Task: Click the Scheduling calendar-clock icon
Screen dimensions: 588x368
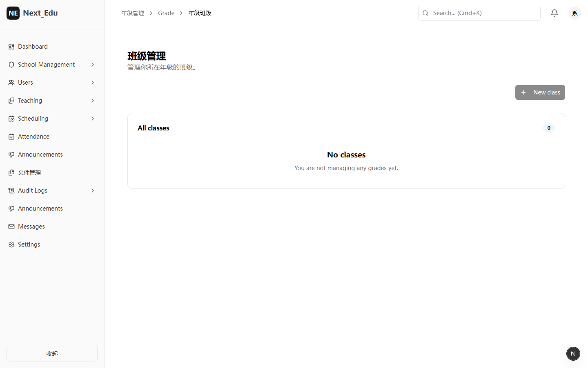Action: (x=11, y=119)
